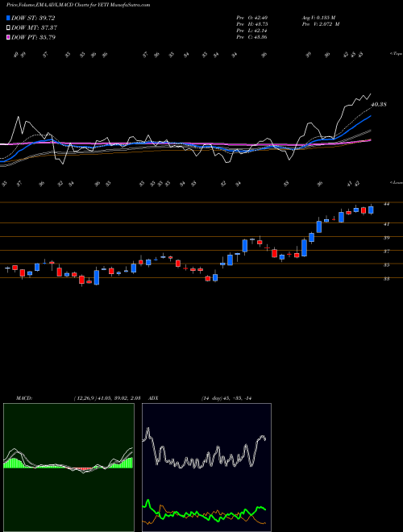Click the DOW MT: 37.37 label

(34, 28)
